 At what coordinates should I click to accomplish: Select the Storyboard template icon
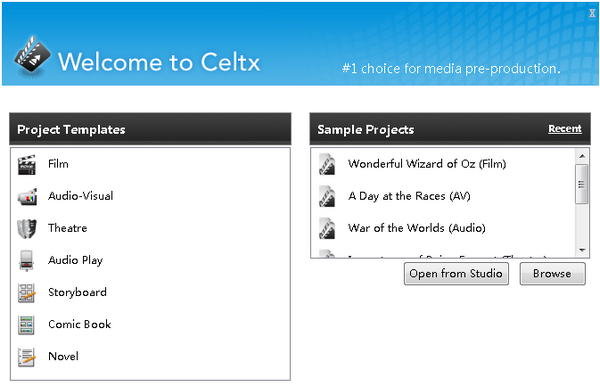[27, 293]
